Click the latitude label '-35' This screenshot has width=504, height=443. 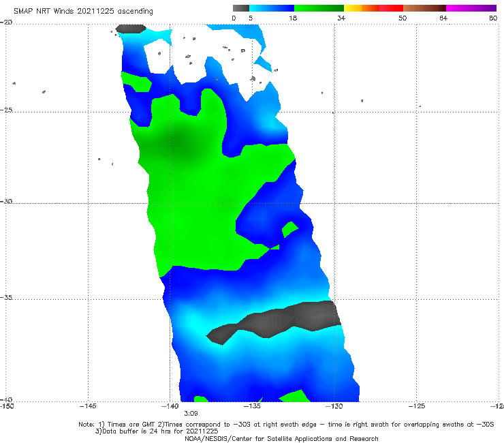pos(6,297)
